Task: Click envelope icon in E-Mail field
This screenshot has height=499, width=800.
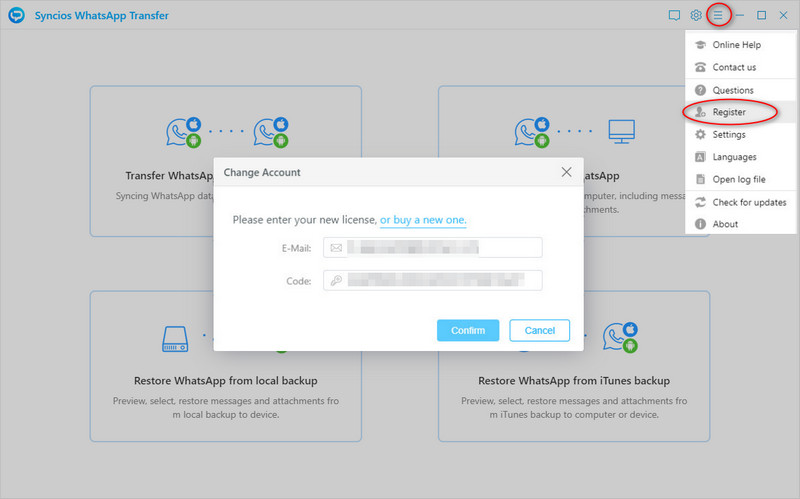Action: 336,248
